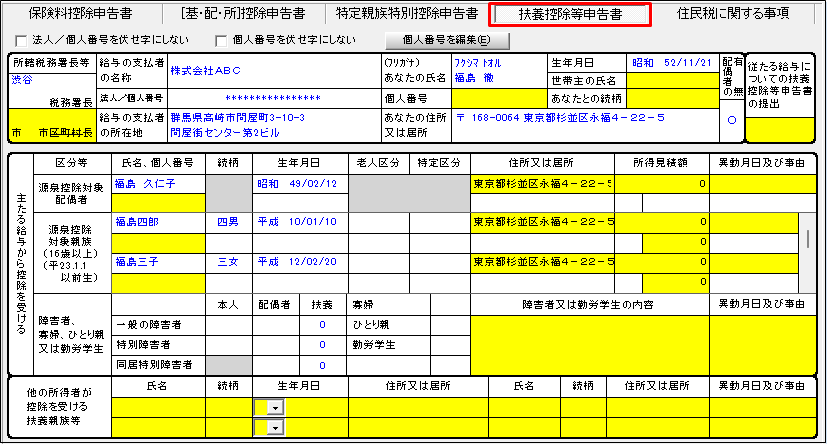Click the 個人番号を編集(E) button
The width and height of the screenshot is (827, 444).
447,40
